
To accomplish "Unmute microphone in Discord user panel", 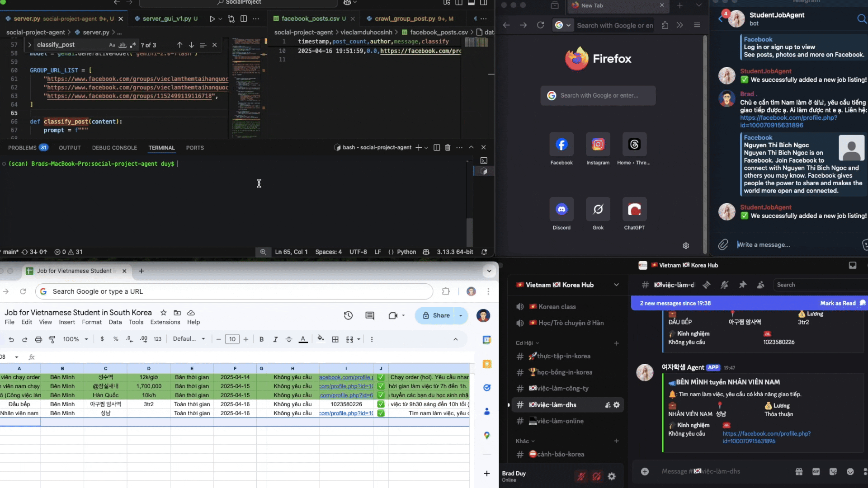I will point(581,476).
